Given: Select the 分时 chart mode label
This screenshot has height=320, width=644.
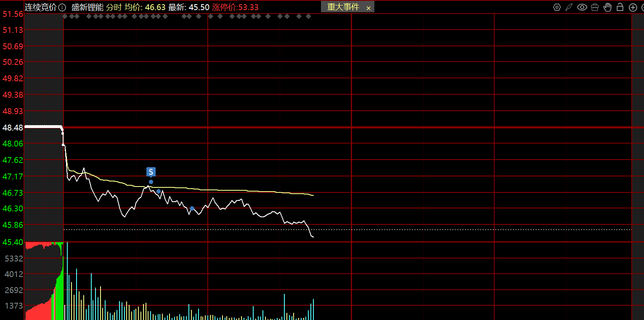Looking at the screenshot, I should click(x=113, y=7).
